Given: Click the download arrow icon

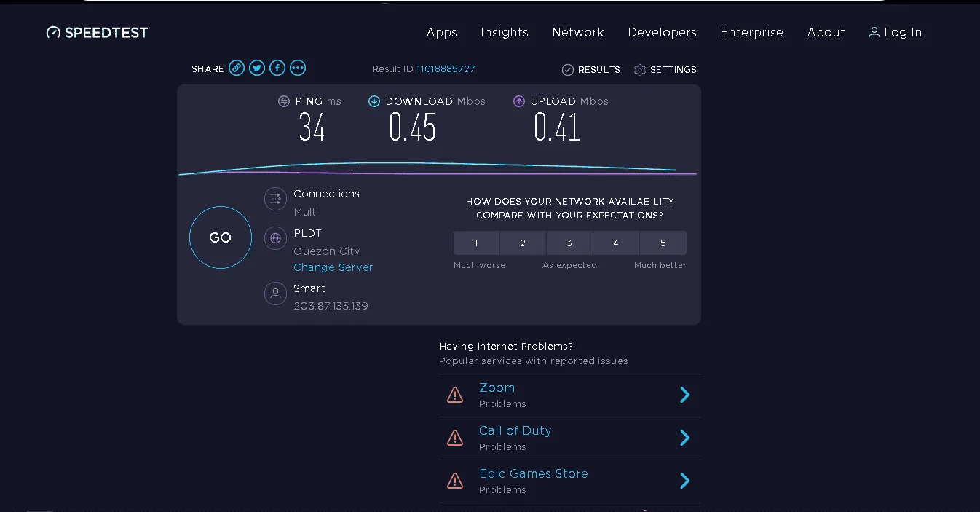Looking at the screenshot, I should [x=374, y=101].
